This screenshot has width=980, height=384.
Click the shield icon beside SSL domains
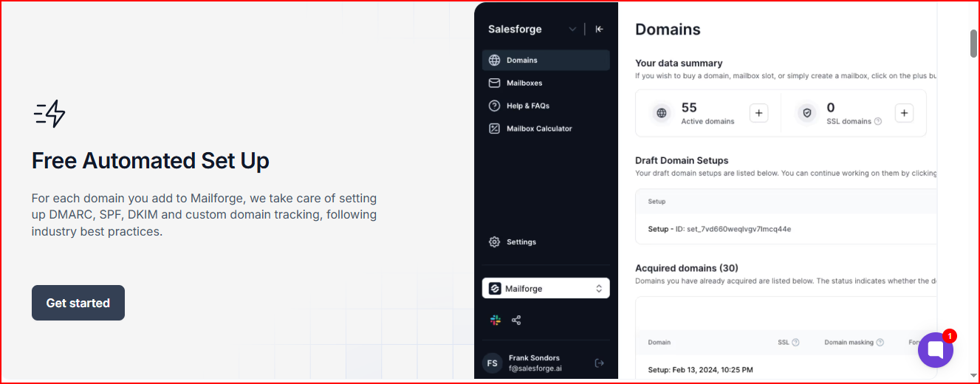[x=807, y=114]
